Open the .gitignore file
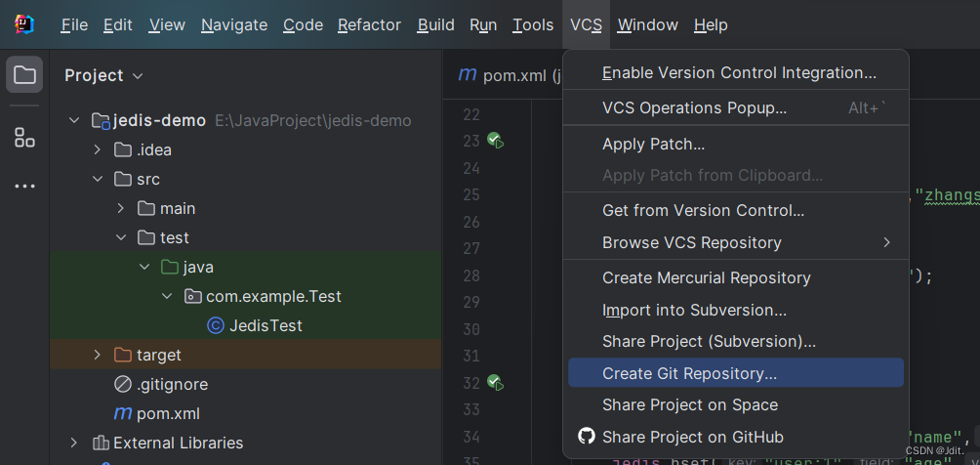The width and height of the screenshot is (980, 465). (x=172, y=384)
